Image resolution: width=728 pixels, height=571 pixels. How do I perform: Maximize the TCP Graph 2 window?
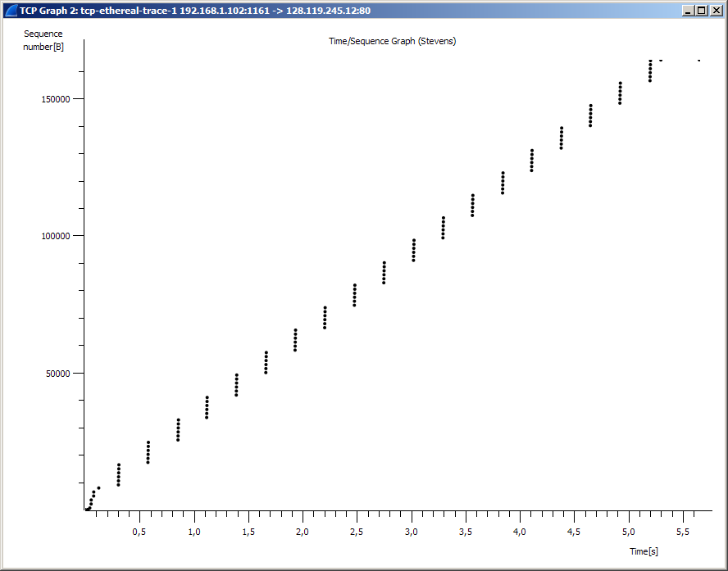702,11
